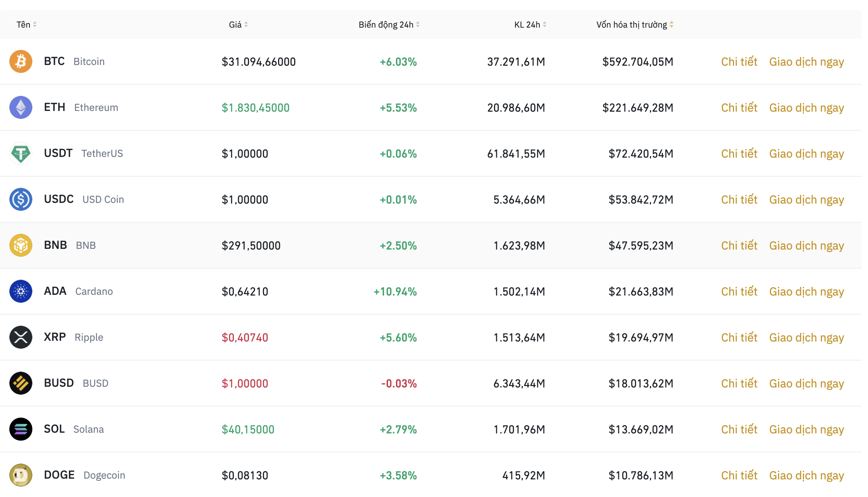The height and width of the screenshot is (497, 868).
Task: Open Chi tiết for BUSD
Action: pyautogui.click(x=739, y=384)
